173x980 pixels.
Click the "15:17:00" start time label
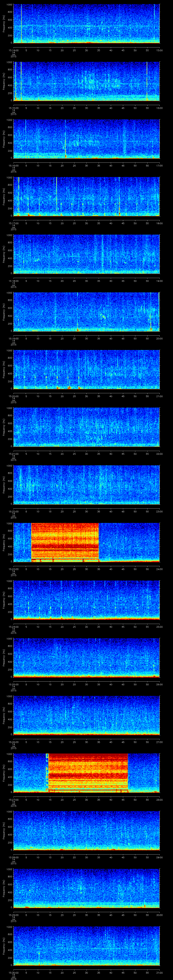point(14,223)
